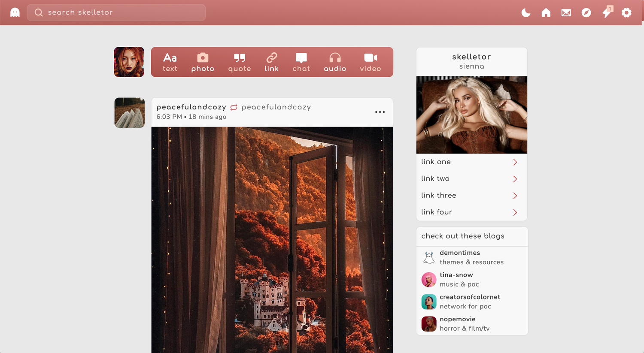Open the inbox envelope icon

566,13
